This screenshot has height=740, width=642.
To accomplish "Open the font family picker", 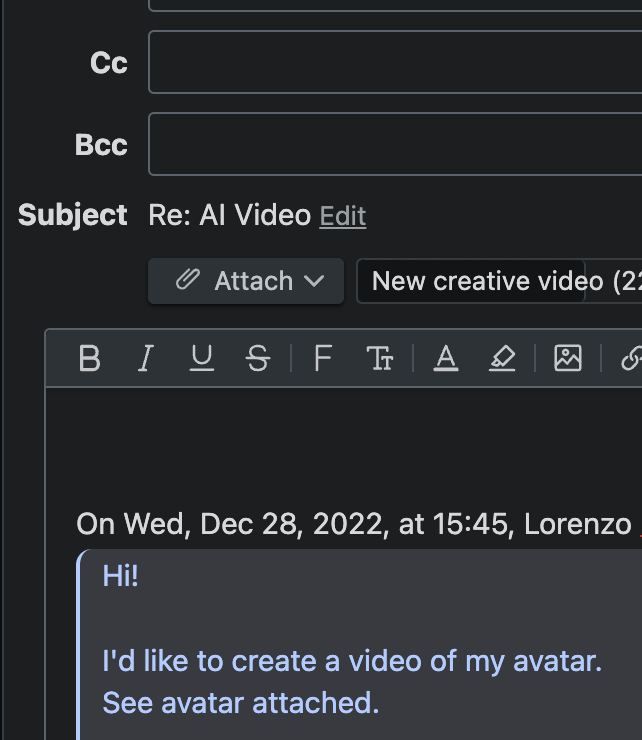I will (322, 358).
